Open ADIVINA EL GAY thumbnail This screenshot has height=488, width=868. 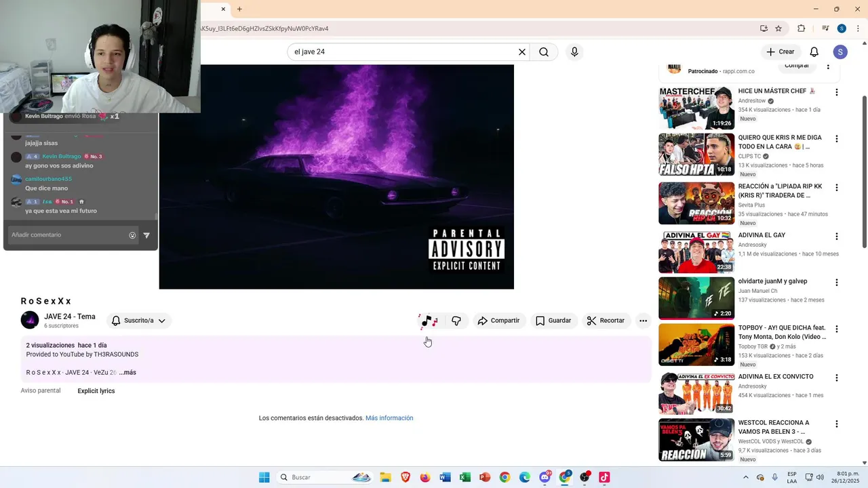pos(696,251)
